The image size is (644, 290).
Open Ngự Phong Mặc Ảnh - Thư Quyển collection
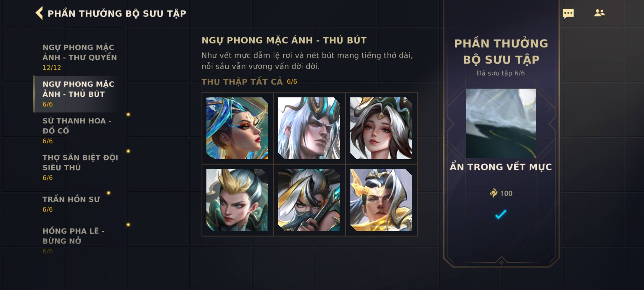tap(80, 57)
